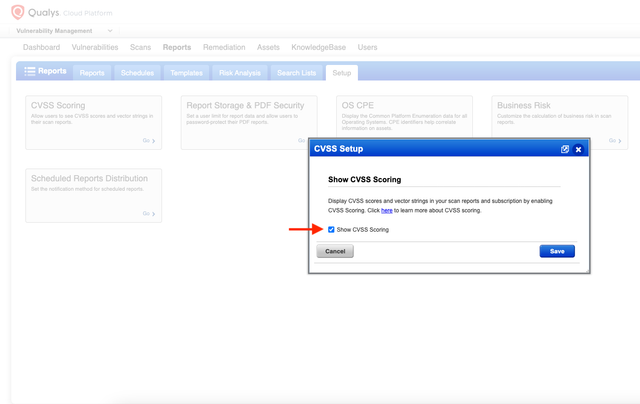Switch to the Search Lists tab
The image size is (640, 404).
coord(296,73)
